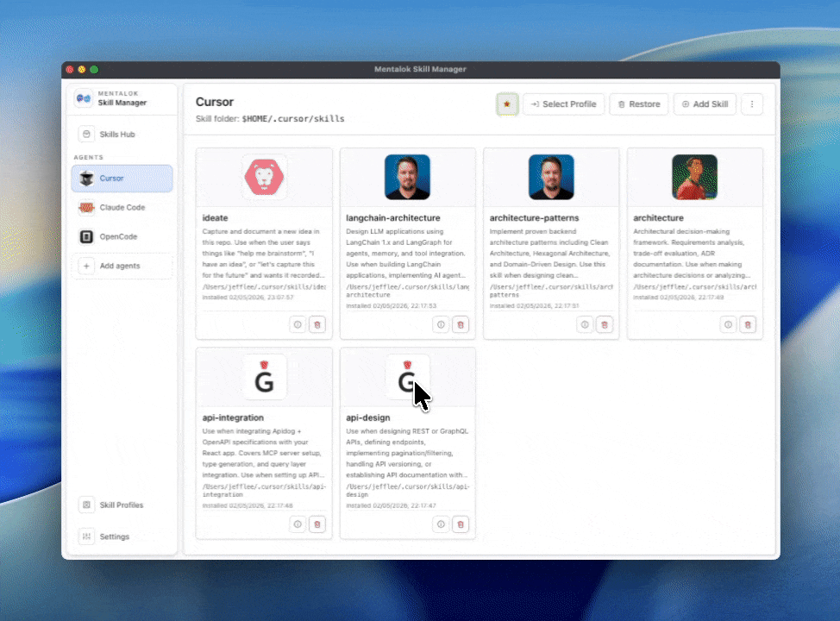Click the Claude Code agent icon

(86, 207)
